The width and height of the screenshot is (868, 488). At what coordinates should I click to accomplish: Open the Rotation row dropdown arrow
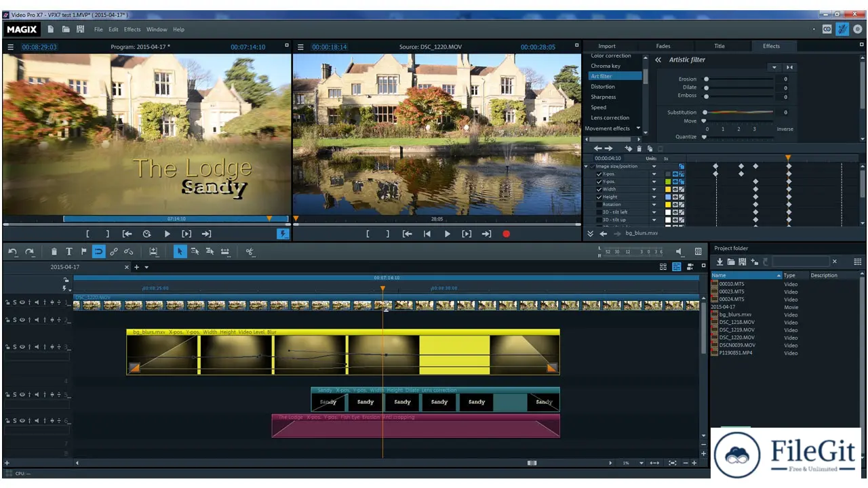click(654, 204)
